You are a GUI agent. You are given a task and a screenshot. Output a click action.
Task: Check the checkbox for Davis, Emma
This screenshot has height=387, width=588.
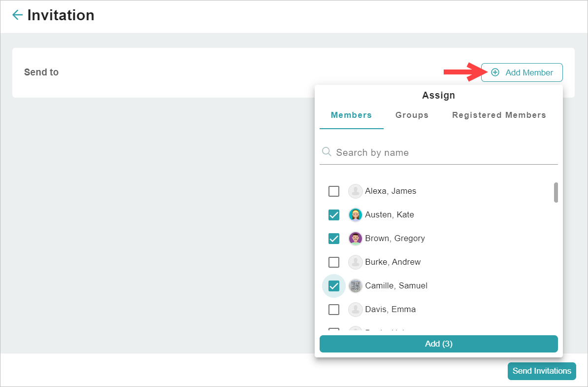(x=334, y=309)
